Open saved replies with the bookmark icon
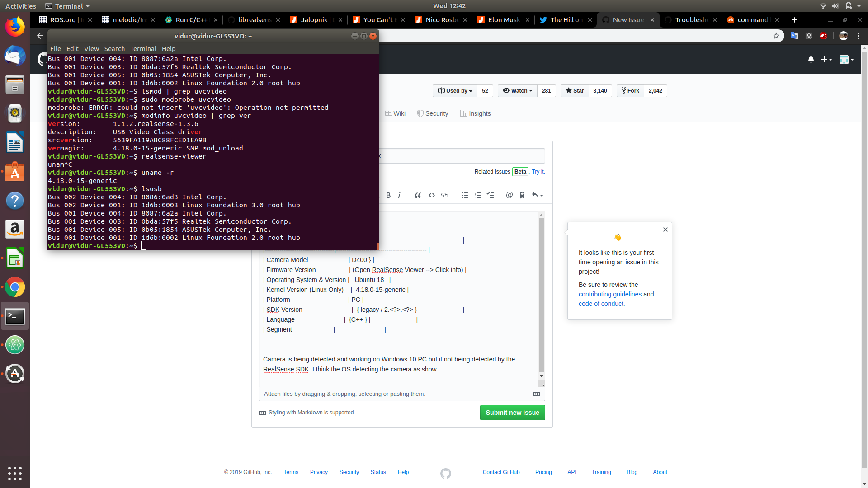 [522, 195]
